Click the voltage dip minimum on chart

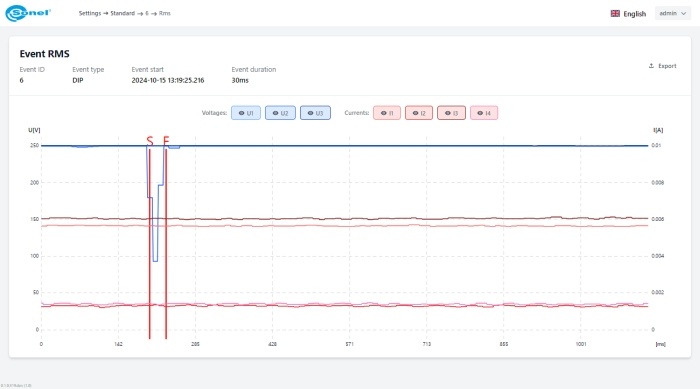point(155,261)
